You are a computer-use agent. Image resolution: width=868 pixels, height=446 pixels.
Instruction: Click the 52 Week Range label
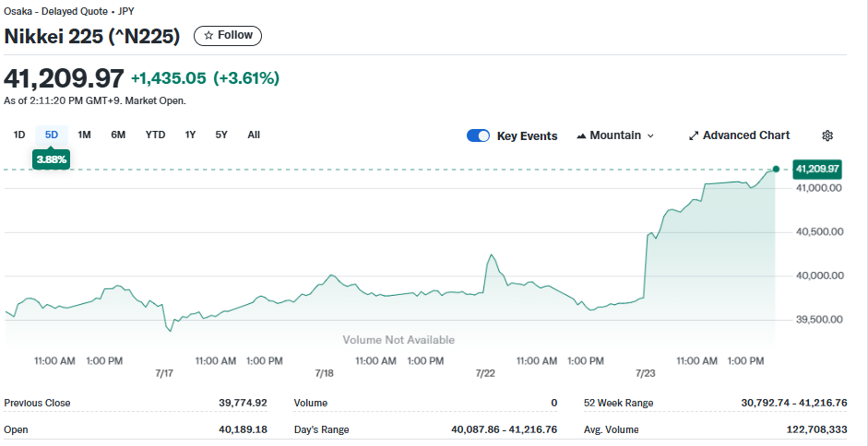618,403
